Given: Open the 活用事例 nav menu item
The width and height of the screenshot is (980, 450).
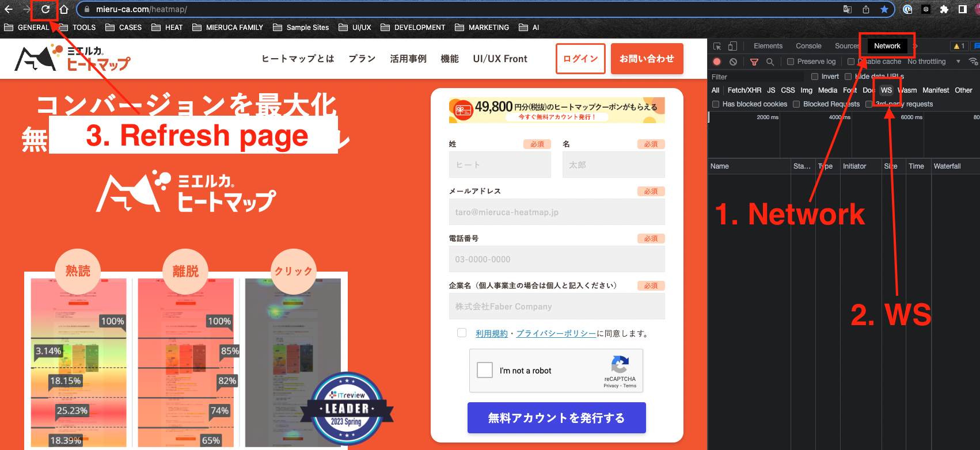Looking at the screenshot, I should [408, 59].
